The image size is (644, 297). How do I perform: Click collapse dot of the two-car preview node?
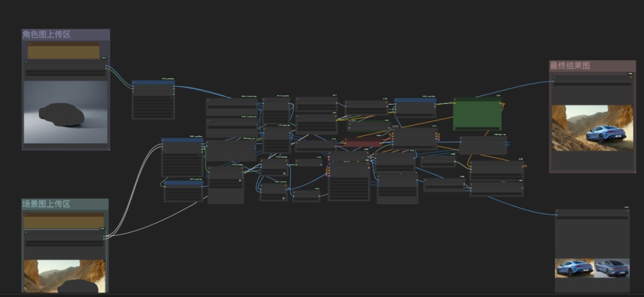tap(558, 212)
